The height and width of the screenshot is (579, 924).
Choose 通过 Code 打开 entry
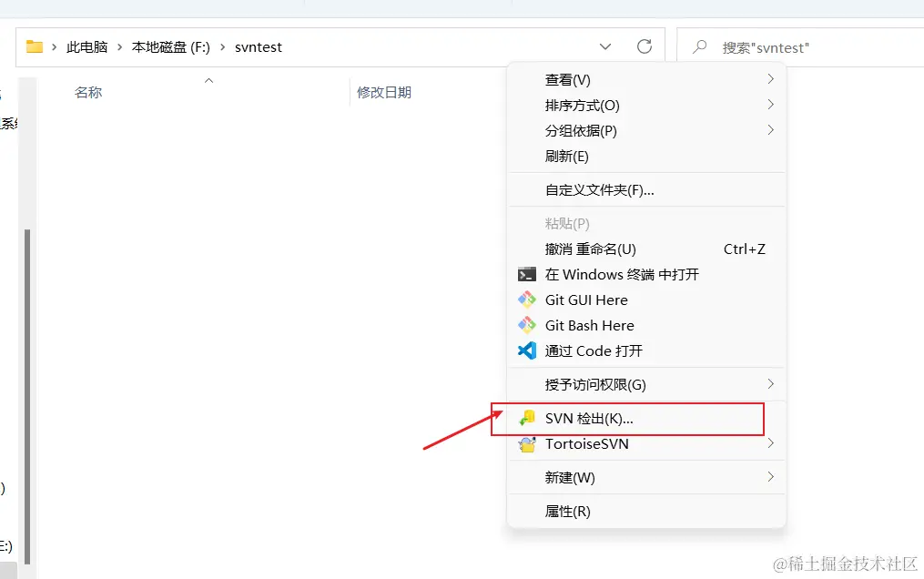tap(646, 351)
